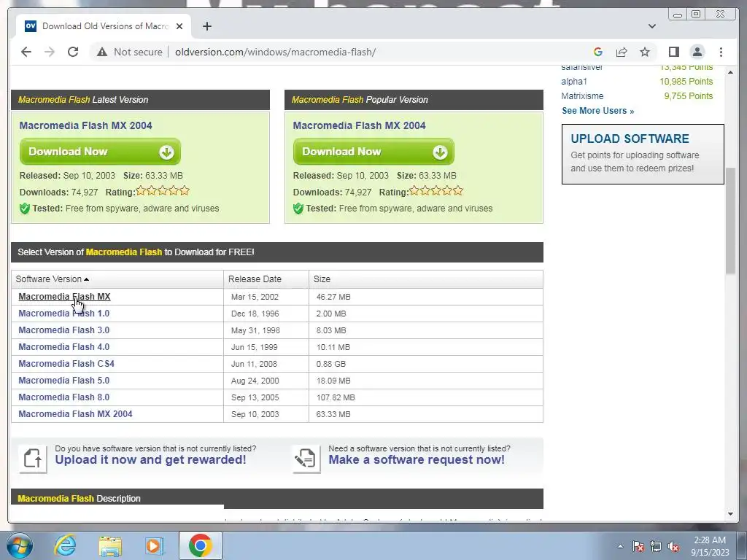This screenshot has height=560, width=747.
Task: Open user Matrixisme in the leaderboard
Action: [582, 96]
